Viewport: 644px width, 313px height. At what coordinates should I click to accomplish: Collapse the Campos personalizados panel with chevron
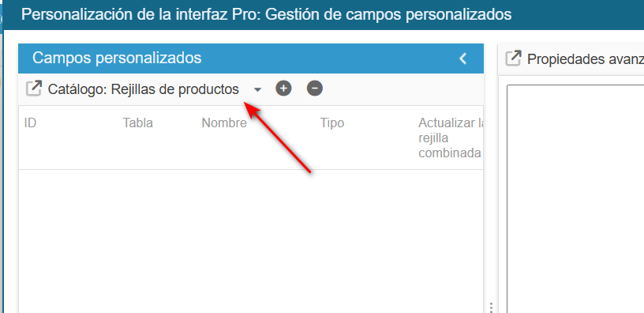pos(462,58)
